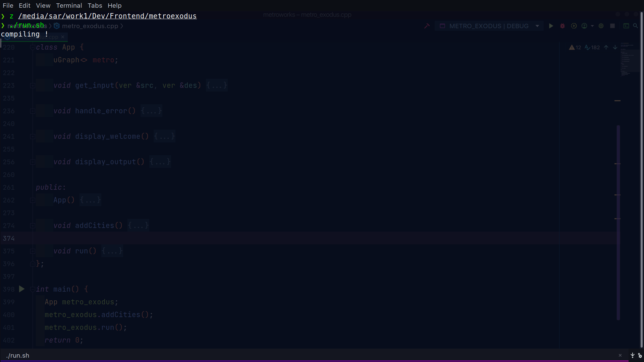Toggle fold on the display_welcome function
The image size is (644, 362).
[33, 136]
